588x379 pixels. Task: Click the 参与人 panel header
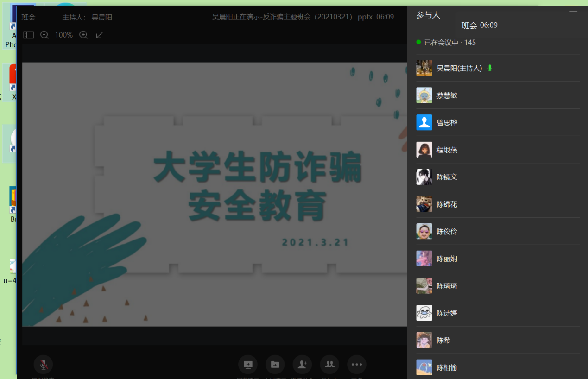428,15
